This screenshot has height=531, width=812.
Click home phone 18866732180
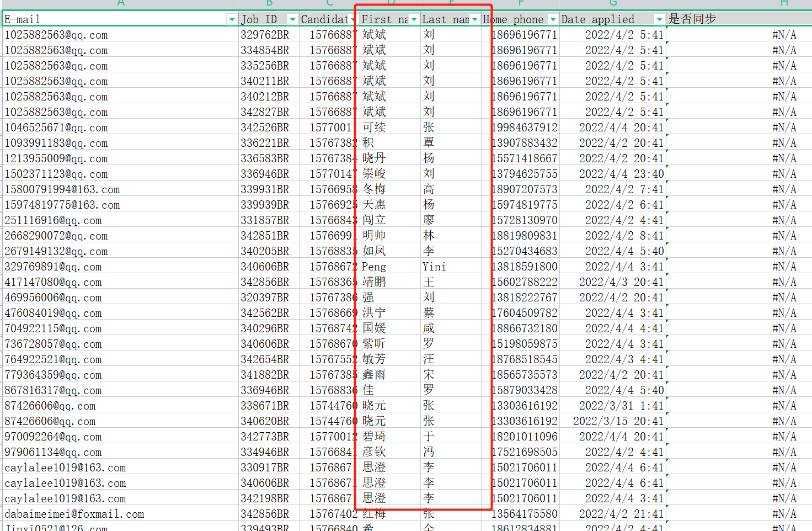click(525, 328)
